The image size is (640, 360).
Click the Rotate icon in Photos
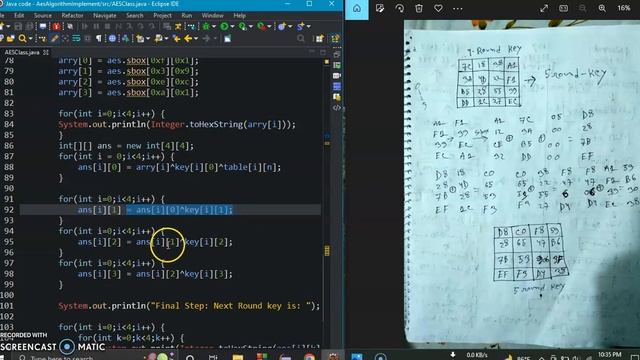[x=400, y=8]
